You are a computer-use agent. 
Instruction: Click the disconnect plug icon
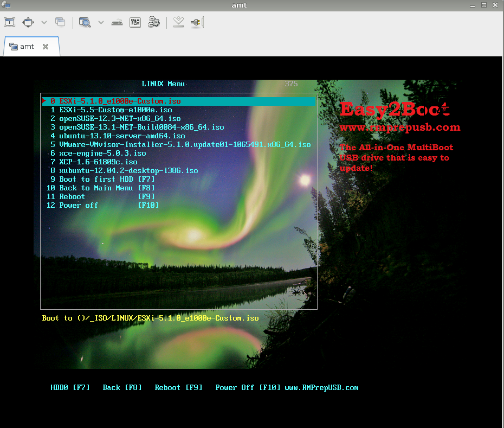(196, 22)
